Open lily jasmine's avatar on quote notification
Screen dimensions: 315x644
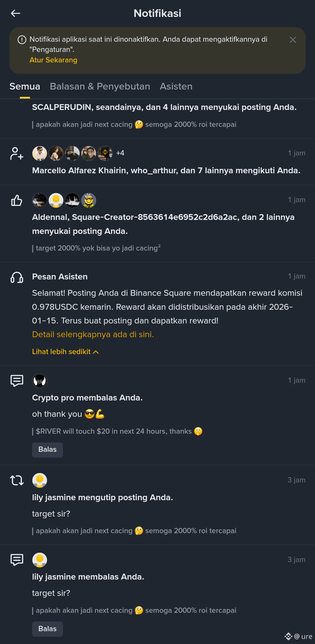pos(40,480)
